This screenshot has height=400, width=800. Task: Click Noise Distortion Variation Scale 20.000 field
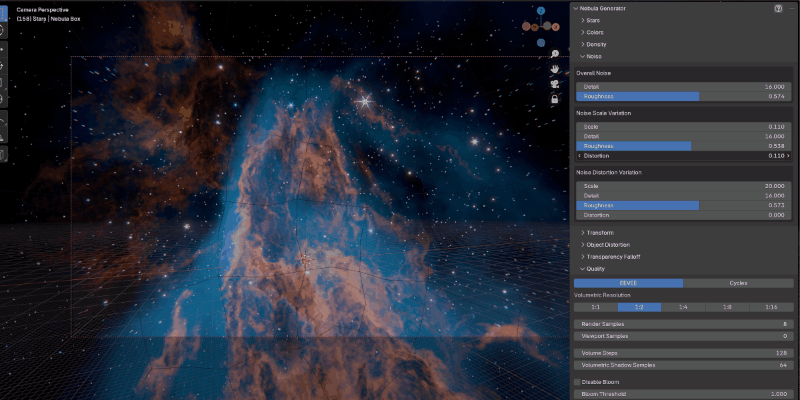(x=684, y=186)
